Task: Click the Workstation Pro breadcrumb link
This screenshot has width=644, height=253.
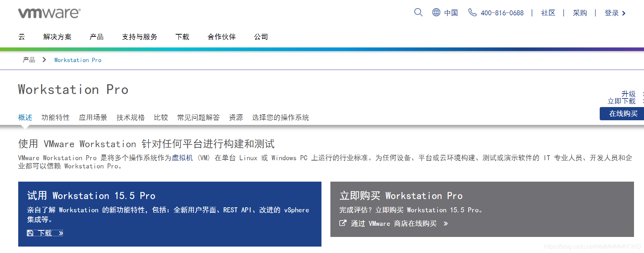Action: pos(78,60)
